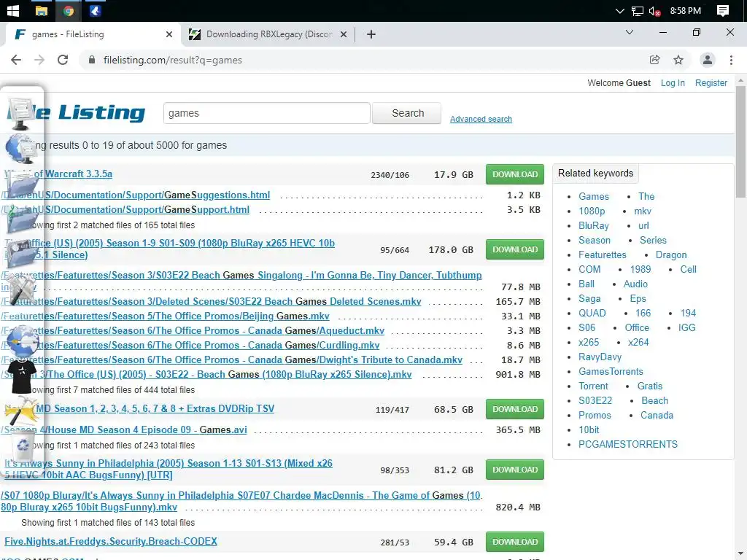747x560 pixels.
Task: Show hidden system tray icons
Action: 620,10
